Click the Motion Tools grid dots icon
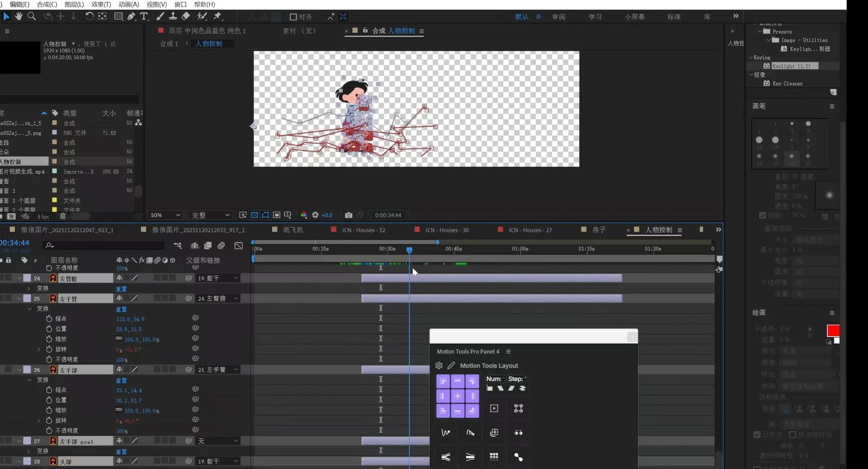The width and height of the screenshot is (868, 469). click(x=494, y=457)
